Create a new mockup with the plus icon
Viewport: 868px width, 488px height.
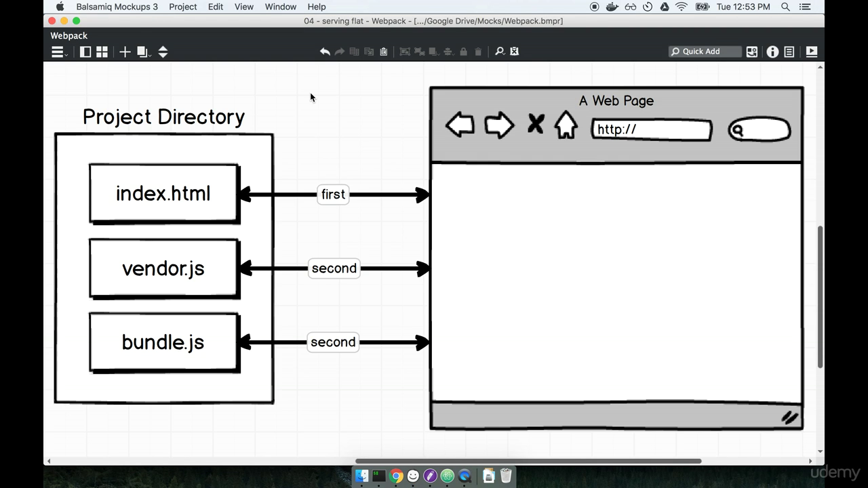125,52
